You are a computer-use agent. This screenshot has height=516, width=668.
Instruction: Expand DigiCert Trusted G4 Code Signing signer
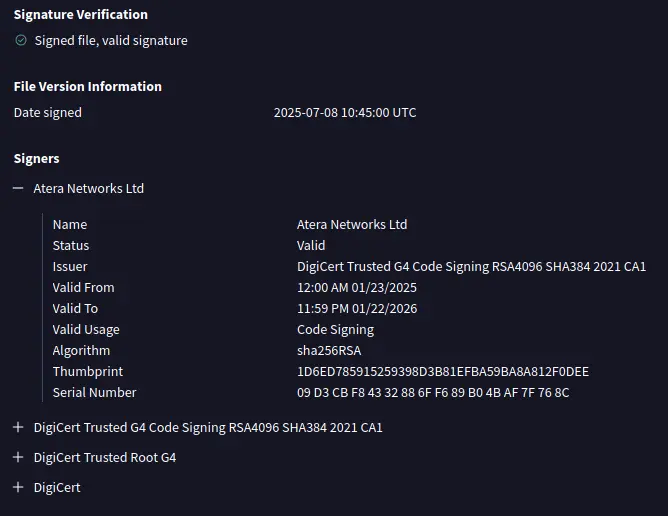[18, 427]
